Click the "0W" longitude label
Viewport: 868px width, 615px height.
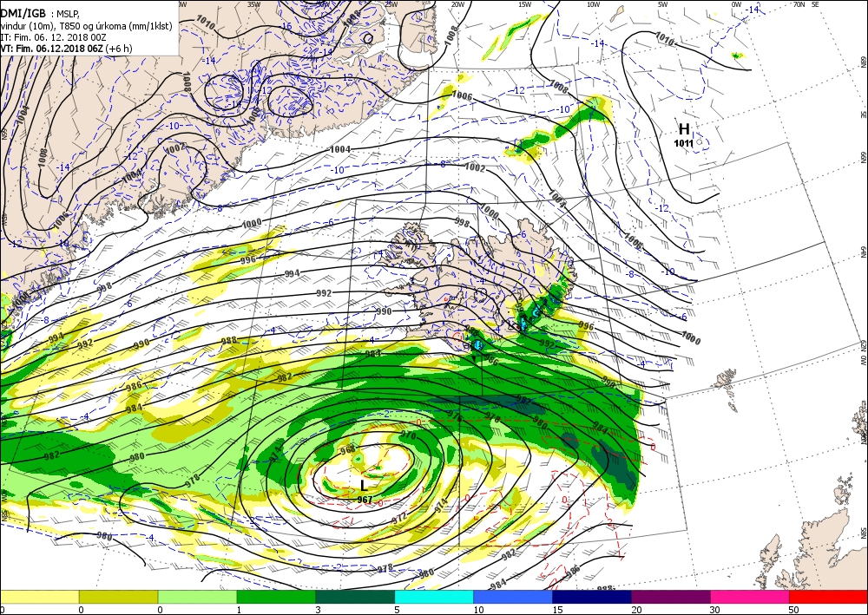(x=736, y=3)
